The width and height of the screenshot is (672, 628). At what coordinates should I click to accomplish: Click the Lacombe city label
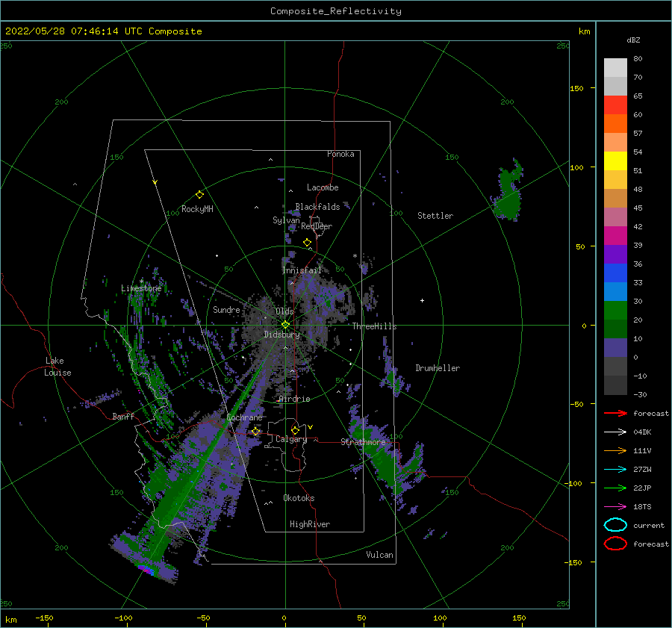[323, 187]
